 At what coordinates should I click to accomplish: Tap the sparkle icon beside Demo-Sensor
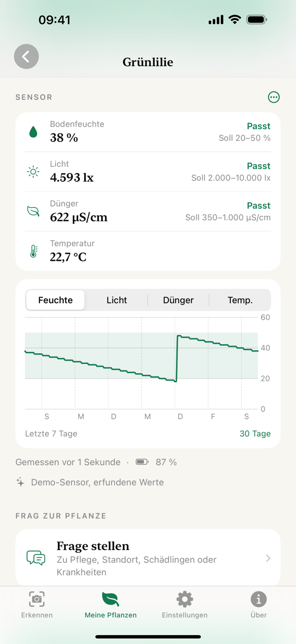tap(20, 482)
